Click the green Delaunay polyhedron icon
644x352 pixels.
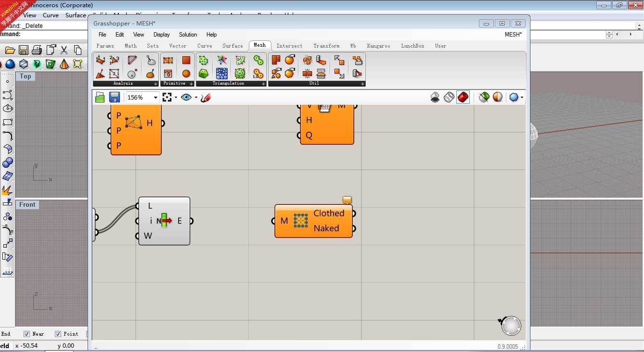(x=204, y=74)
